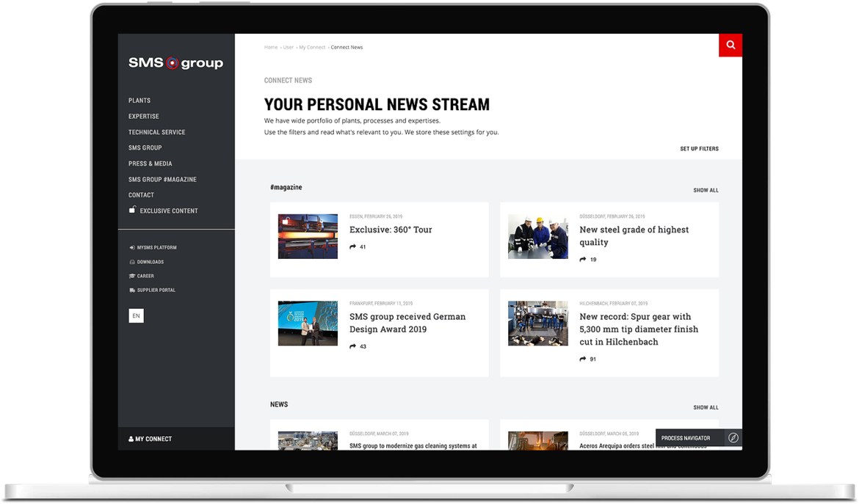Click the My Connect user icon
The image size is (859, 504).
[131, 439]
